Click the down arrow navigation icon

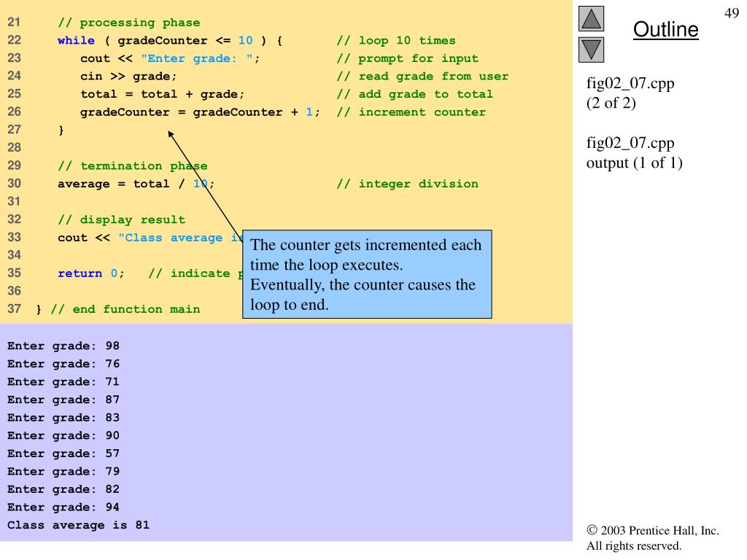[x=591, y=50]
